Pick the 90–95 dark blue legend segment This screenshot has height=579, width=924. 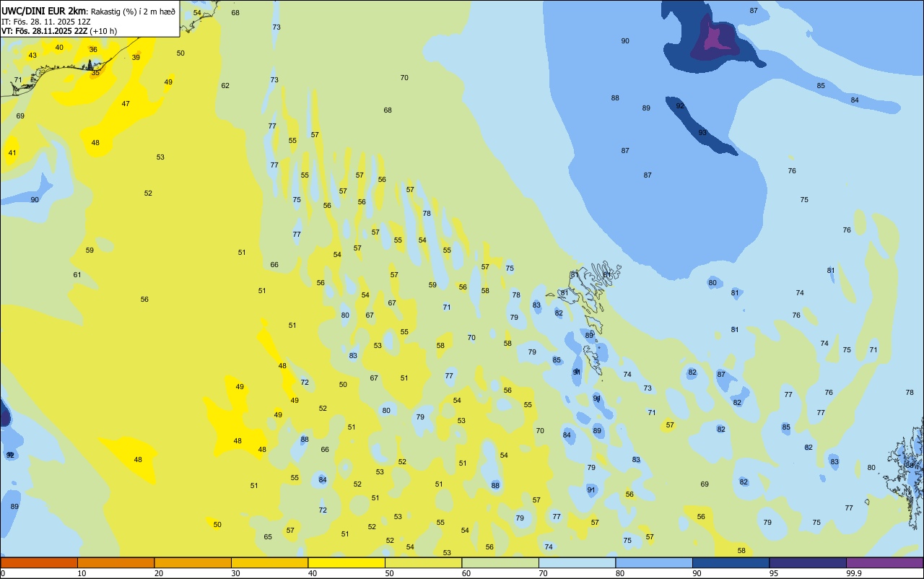pos(731,562)
